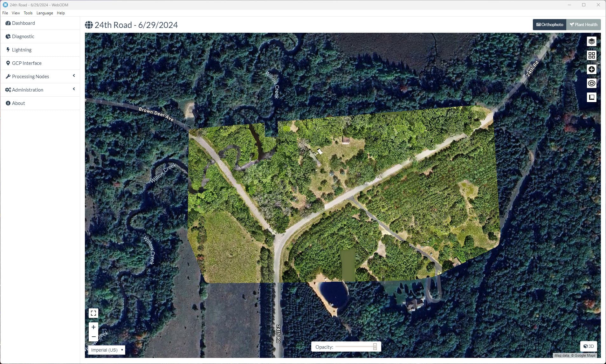606x364 pixels.
Task: Toggle the 3D view mode
Action: (589, 346)
